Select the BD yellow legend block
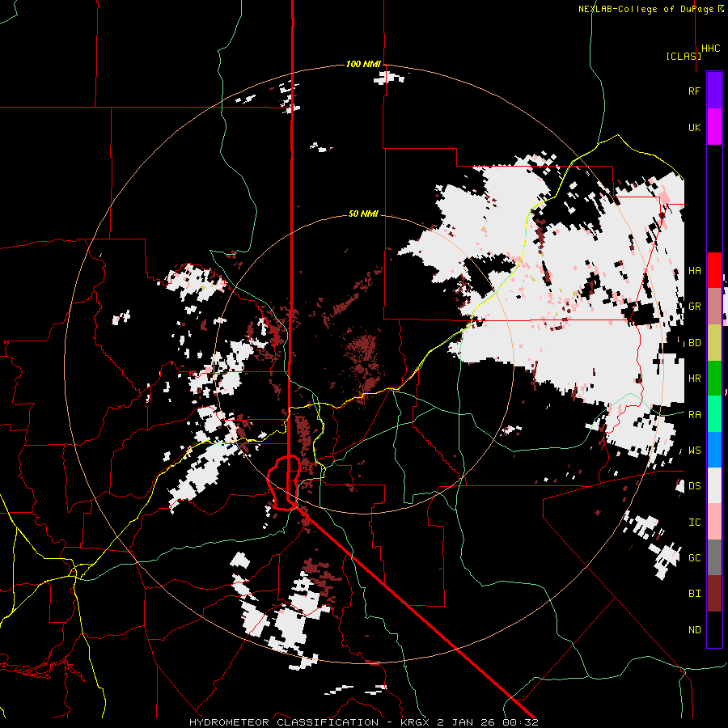This screenshot has height=728, width=728. pyautogui.click(x=714, y=342)
